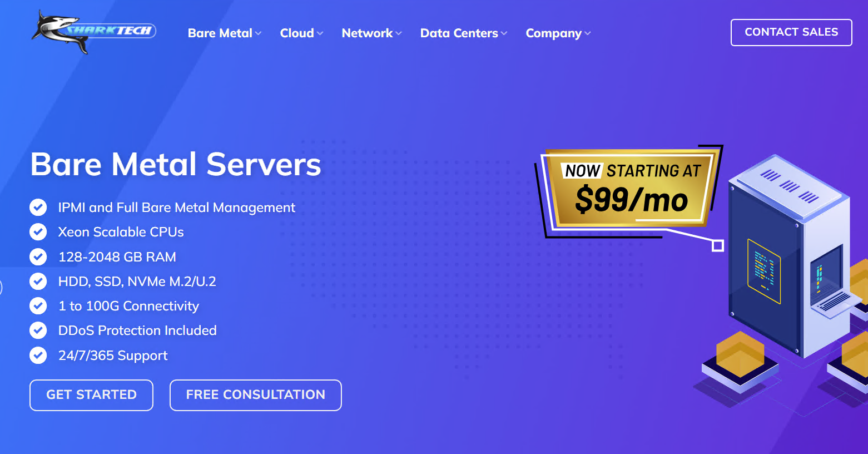868x454 pixels.
Task: Click the check icon beside 1 to 100G Connectivity
Action: pyautogui.click(x=38, y=306)
